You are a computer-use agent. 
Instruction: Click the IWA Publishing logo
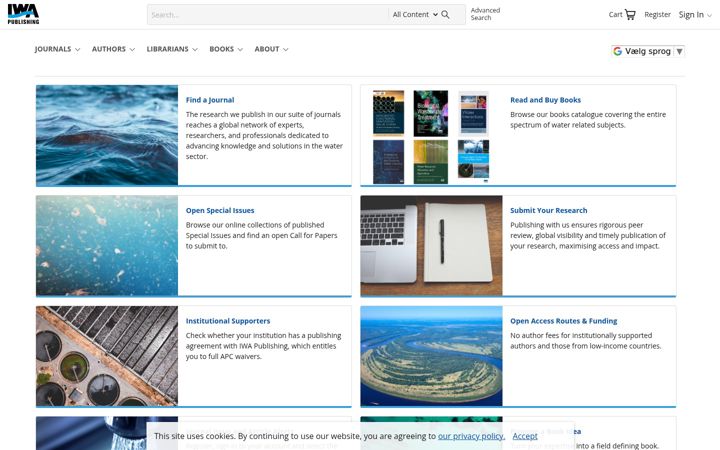coord(23,14)
